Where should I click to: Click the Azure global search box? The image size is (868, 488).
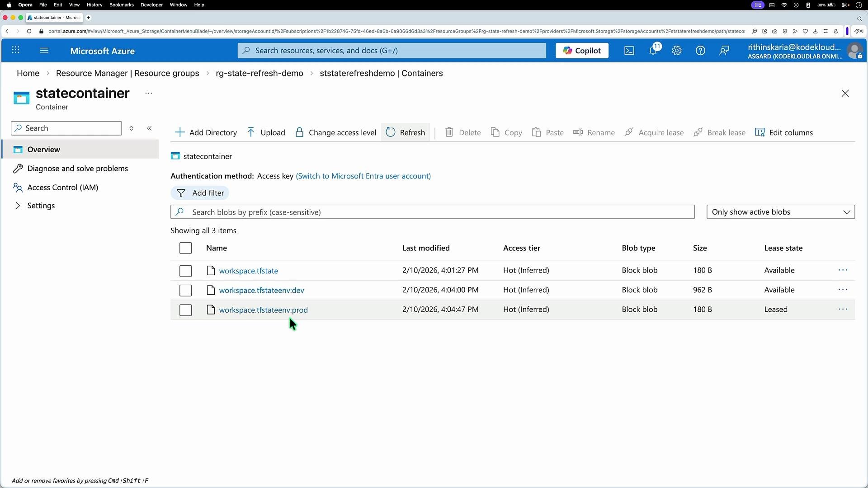coord(392,51)
